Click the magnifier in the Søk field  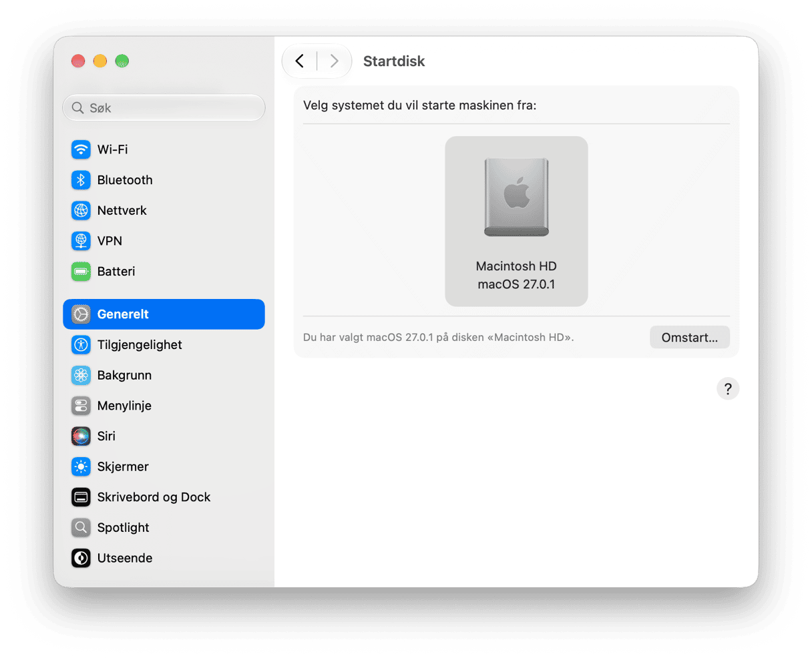[x=78, y=108]
